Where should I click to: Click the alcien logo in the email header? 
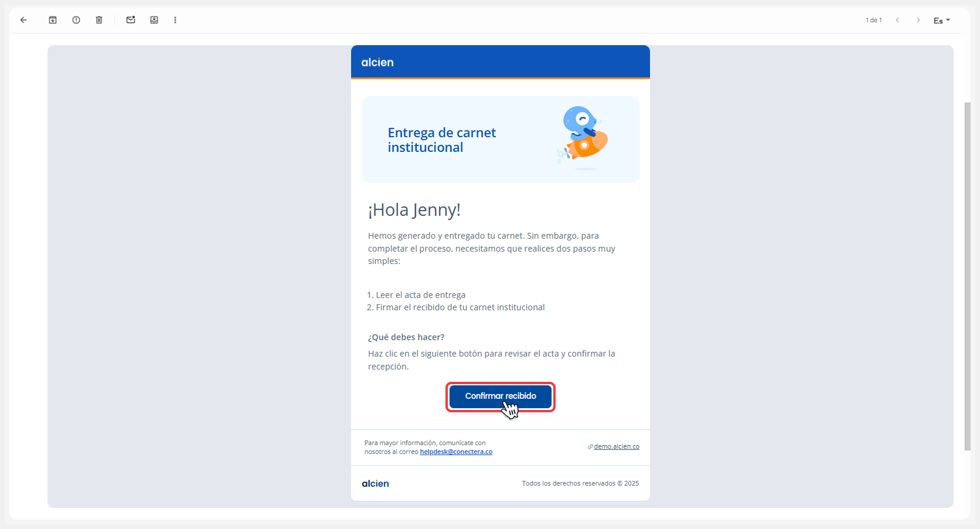point(377,62)
